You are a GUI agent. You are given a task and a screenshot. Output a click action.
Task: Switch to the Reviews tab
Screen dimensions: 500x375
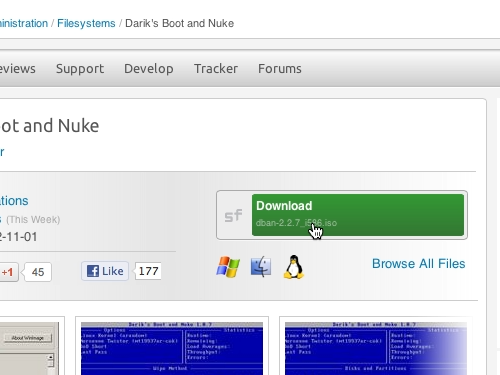pyautogui.click(x=18, y=69)
